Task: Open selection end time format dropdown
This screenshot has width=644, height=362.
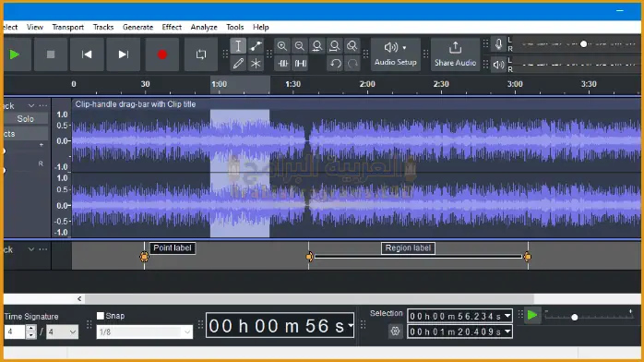Action: tap(507, 332)
